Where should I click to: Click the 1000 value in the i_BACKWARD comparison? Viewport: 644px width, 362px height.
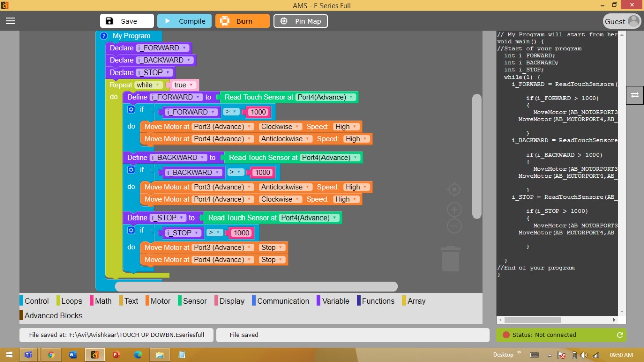[262, 172]
